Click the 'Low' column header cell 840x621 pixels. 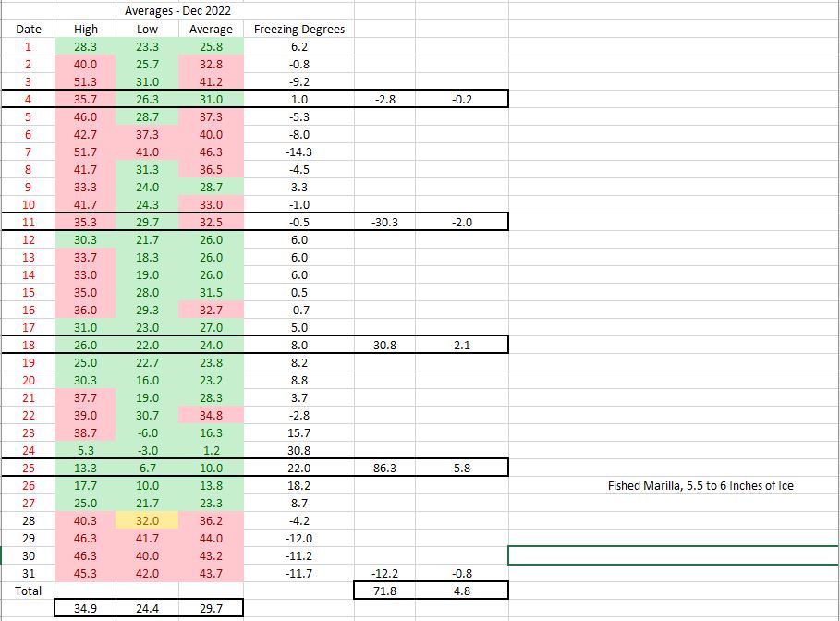coord(147,29)
